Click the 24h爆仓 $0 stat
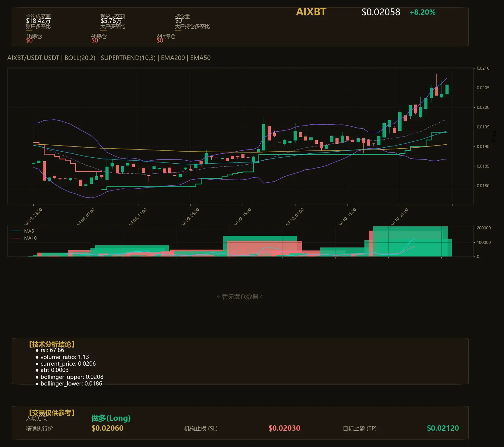The image size is (504, 447). (166, 38)
